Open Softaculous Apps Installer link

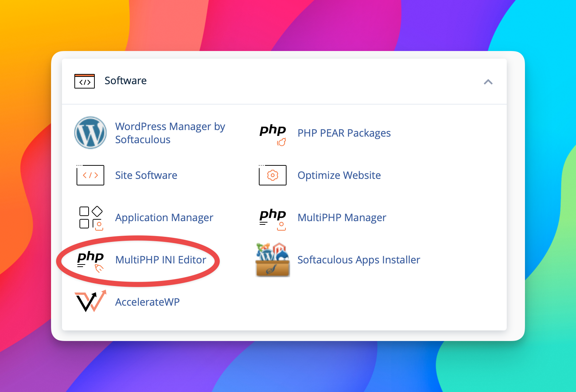[x=359, y=260]
